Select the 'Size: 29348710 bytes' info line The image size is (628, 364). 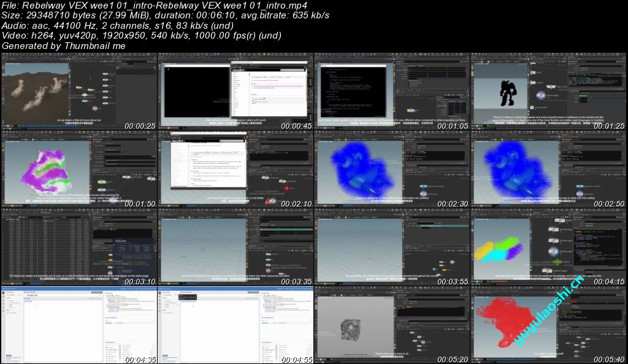tap(166, 15)
